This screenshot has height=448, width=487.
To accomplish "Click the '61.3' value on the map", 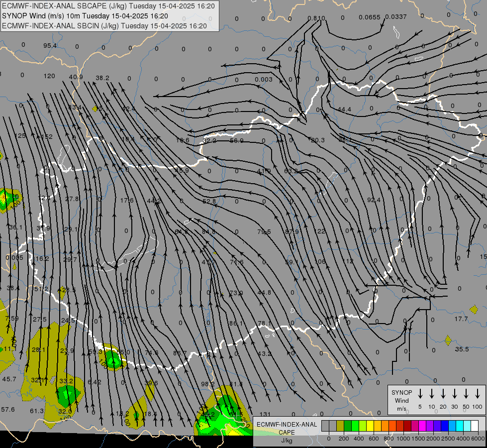I will pyautogui.click(x=37, y=411).
